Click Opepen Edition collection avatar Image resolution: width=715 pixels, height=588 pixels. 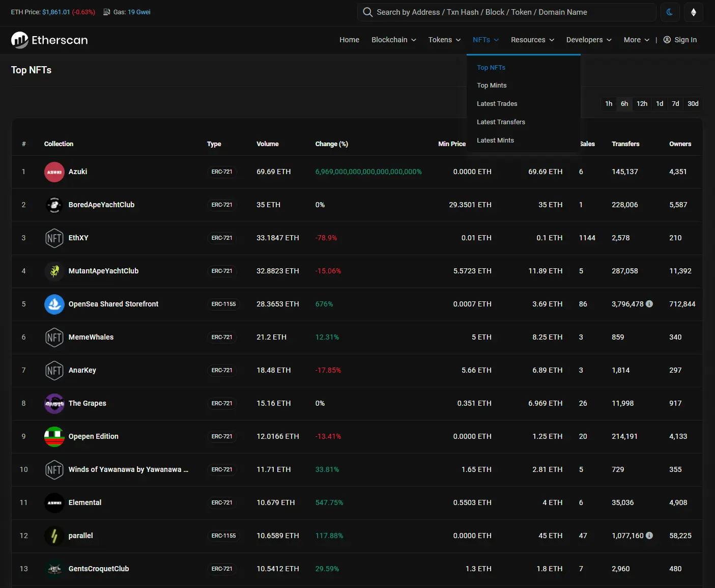[x=54, y=437]
